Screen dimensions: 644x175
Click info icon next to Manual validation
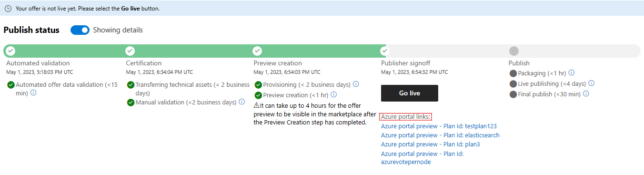[x=241, y=102]
